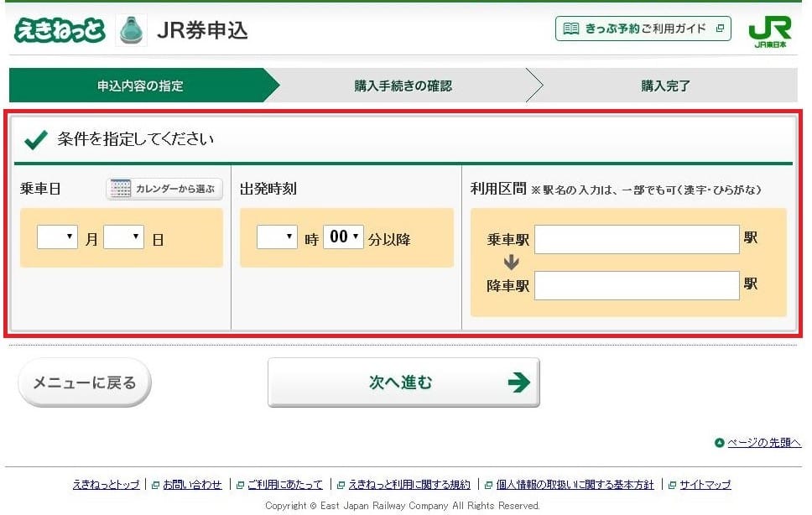
Task: Expand the day dropdown for 乗車日
Action: [x=123, y=237]
